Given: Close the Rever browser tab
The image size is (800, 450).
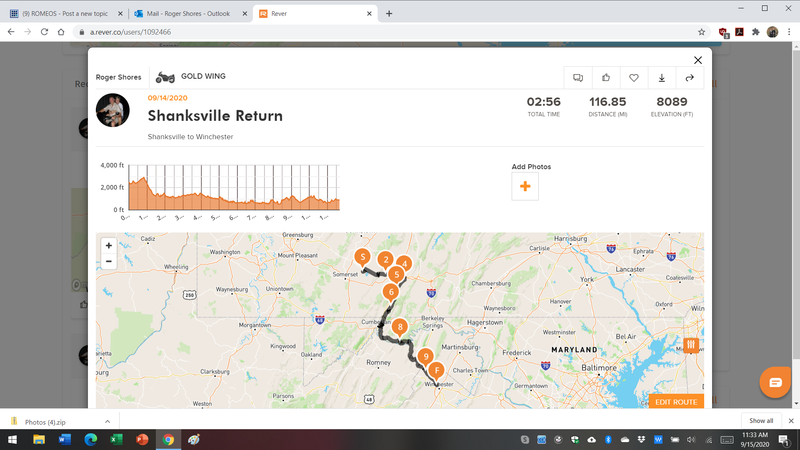Looking at the screenshot, I should coord(369,14).
